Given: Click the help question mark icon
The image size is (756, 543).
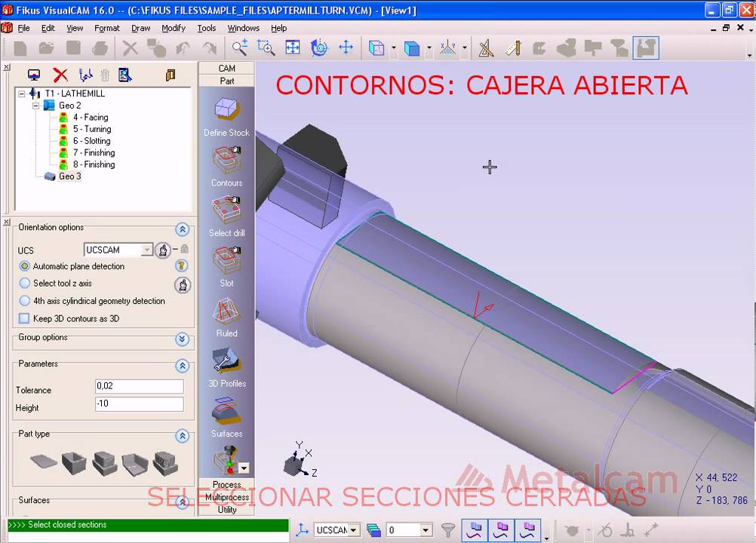Looking at the screenshot, I should (181, 265).
